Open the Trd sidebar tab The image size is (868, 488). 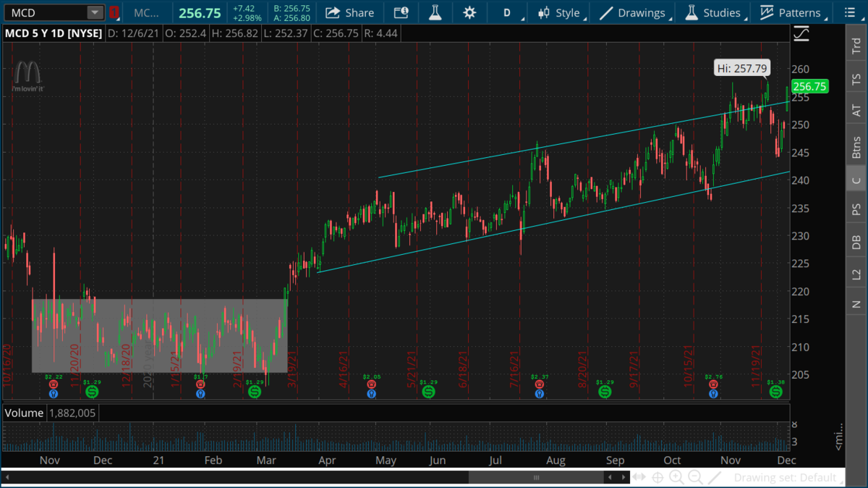coord(856,47)
